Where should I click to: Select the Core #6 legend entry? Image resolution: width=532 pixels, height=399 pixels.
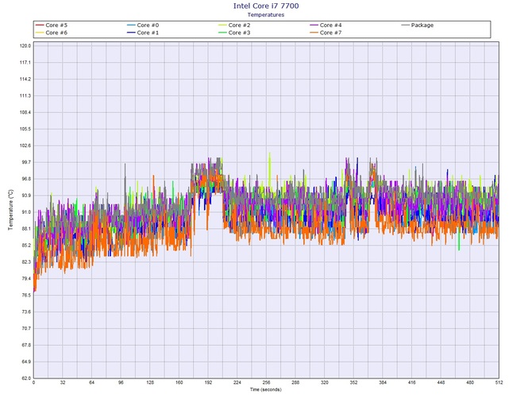coord(52,33)
